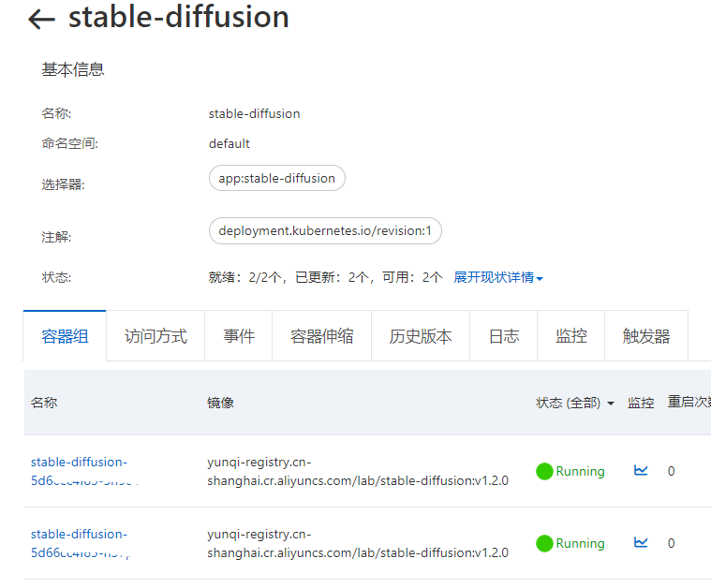The width and height of the screenshot is (711, 588).
Task: Switch to the 访问方式 tab
Action: coord(156,336)
